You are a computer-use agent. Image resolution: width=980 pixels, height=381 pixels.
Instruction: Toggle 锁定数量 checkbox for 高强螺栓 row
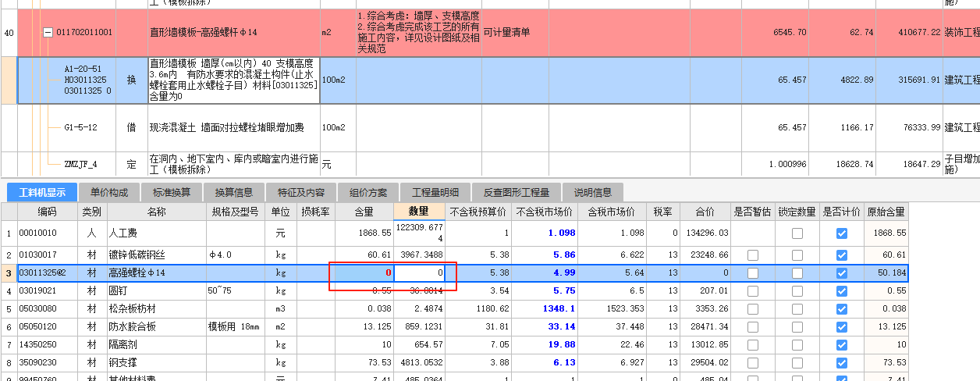point(797,273)
